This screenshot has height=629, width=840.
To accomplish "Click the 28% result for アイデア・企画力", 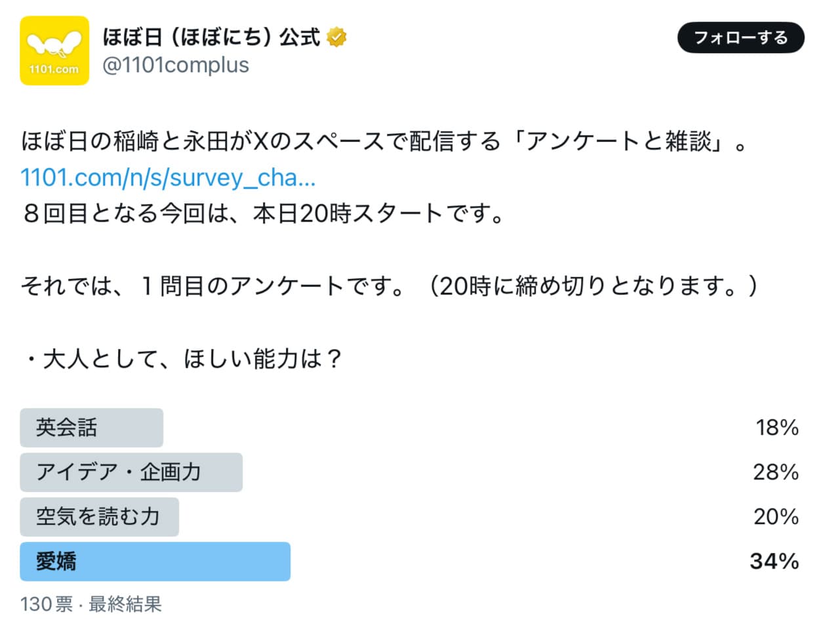I will (x=776, y=472).
